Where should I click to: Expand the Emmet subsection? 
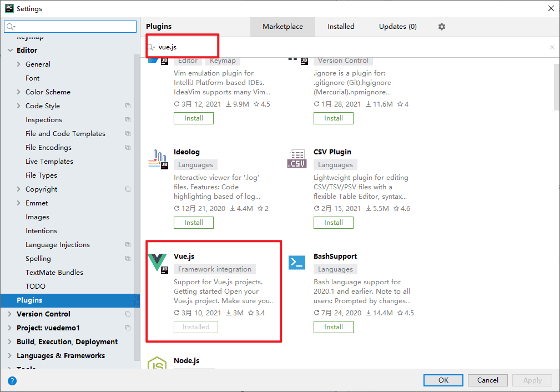[x=18, y=203]
